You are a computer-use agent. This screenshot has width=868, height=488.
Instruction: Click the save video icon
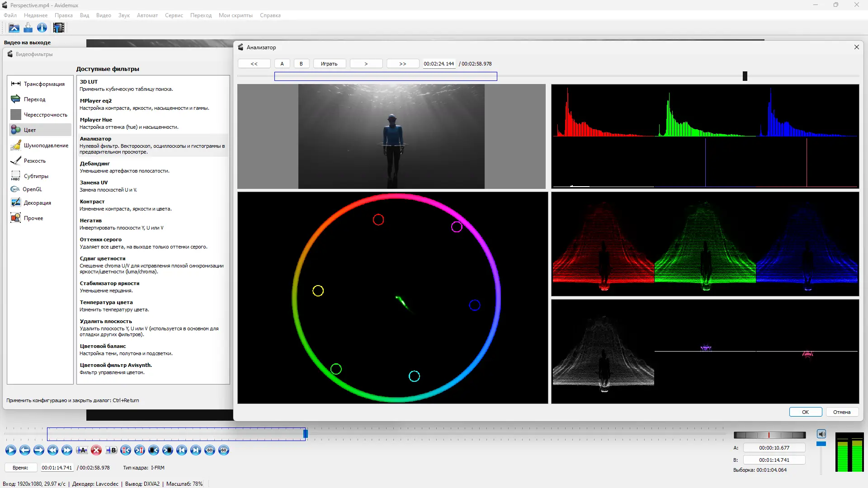(x=28, y=28)
